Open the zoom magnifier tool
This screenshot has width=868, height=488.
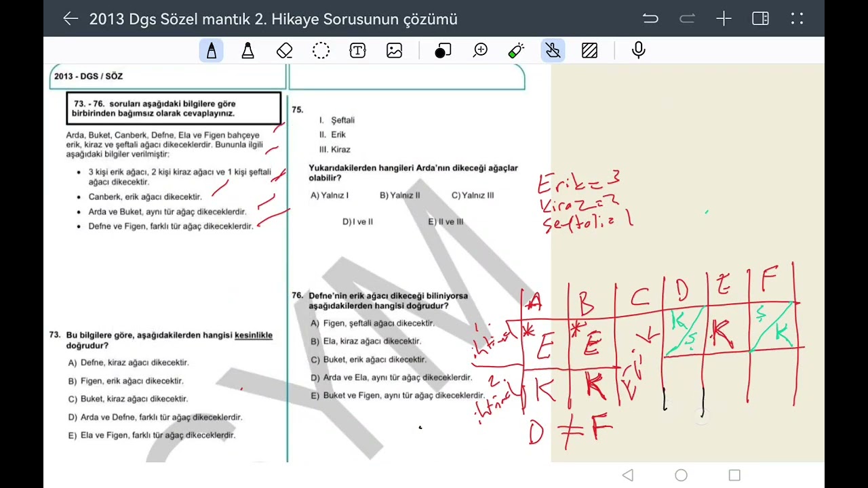pos(481,50)
